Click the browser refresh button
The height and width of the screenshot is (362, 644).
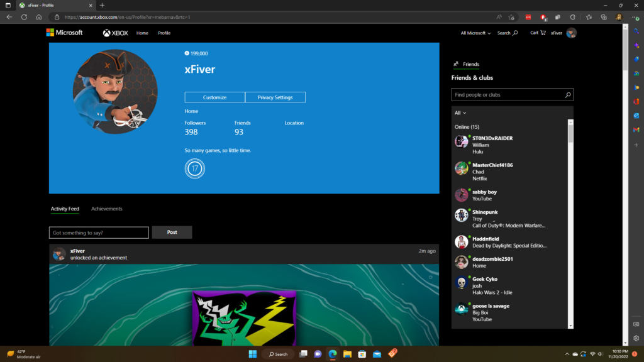tap(24, 17)
